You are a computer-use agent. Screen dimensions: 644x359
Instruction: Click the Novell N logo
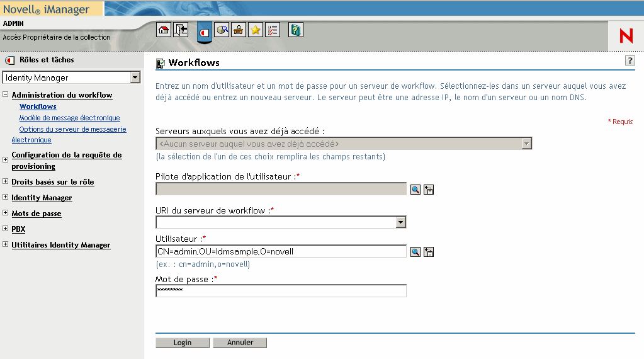coord(626,36)
